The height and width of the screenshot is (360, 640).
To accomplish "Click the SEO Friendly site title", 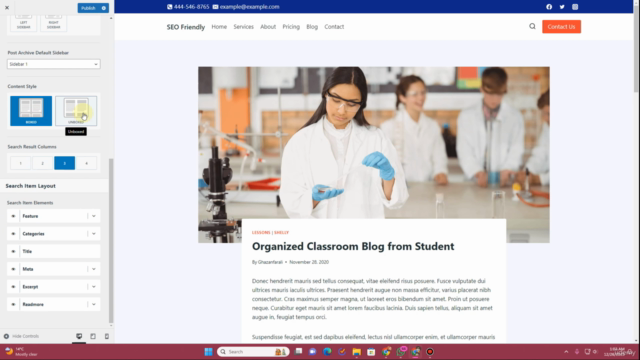I will coord(186,27).
